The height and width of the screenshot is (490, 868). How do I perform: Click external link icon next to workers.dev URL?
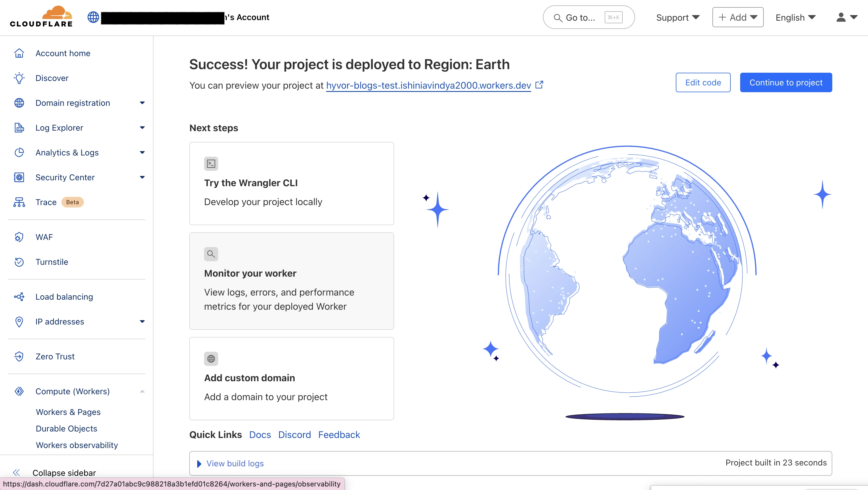click(539, 85)
